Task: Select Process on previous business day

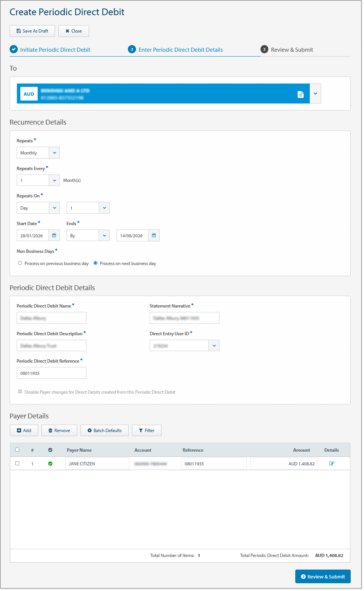Action: point(20,263)
